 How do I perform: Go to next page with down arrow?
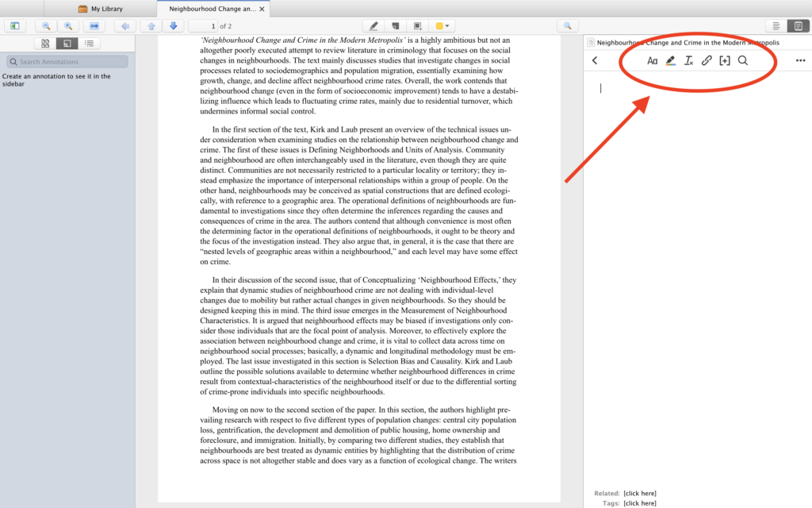click(x=173, y=26)
